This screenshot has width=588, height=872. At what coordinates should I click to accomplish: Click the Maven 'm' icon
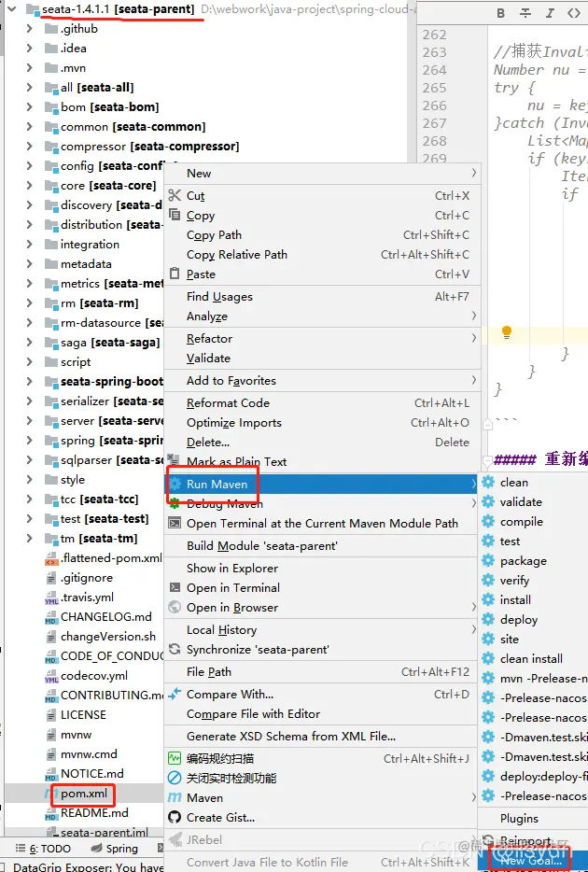pyautogui.click(x=175, y=797)
